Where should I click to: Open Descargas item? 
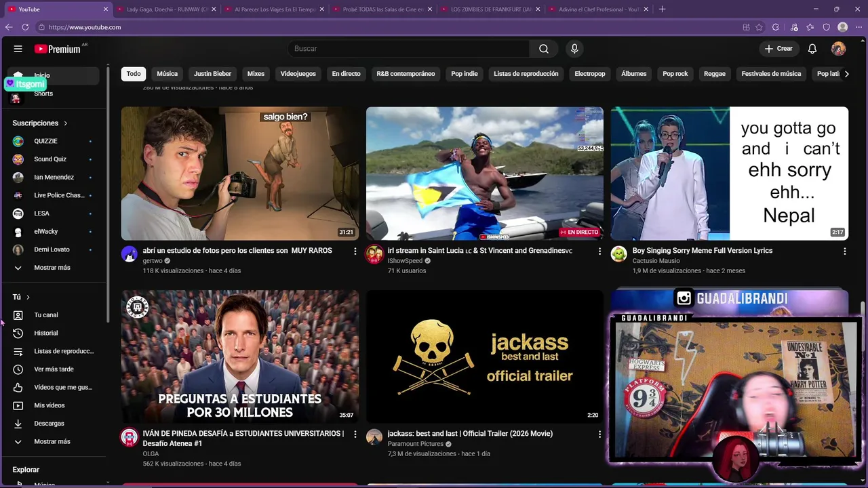(54, 424)
